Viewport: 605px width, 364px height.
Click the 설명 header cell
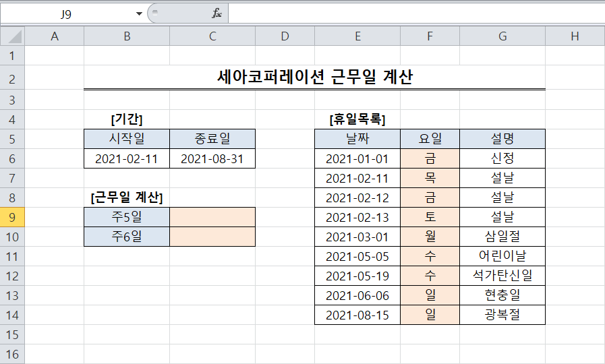502,139
